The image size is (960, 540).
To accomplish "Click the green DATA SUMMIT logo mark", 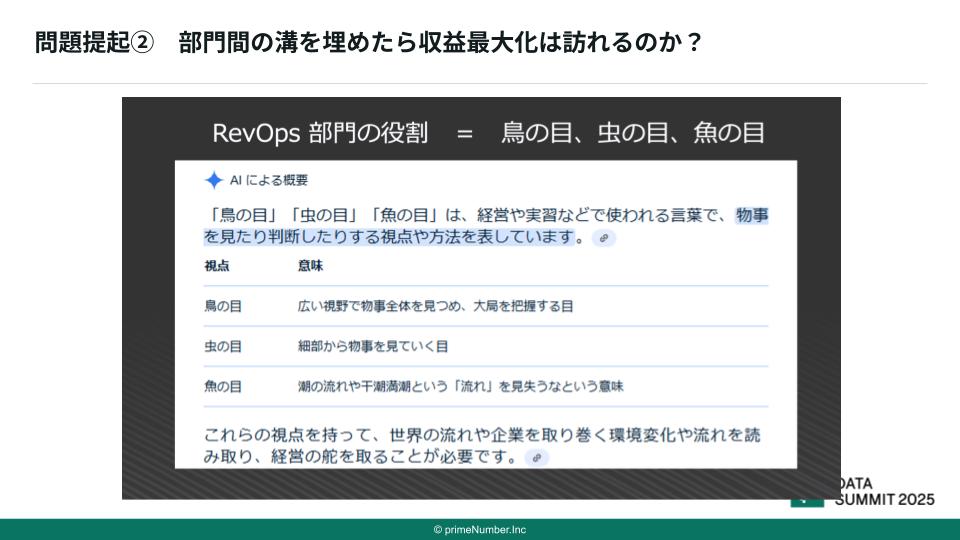I will (808, 499).
